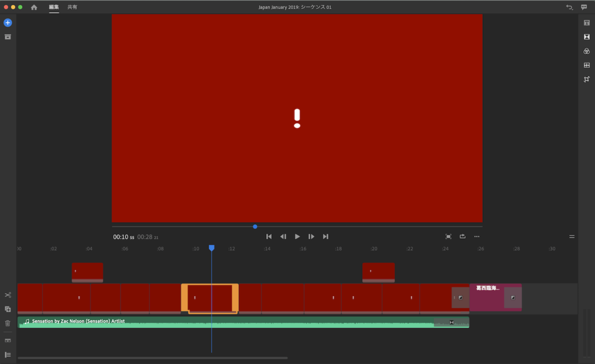Open the Color panel icon
The height and width of the screenshot is (364, 595).
[587, 51]
